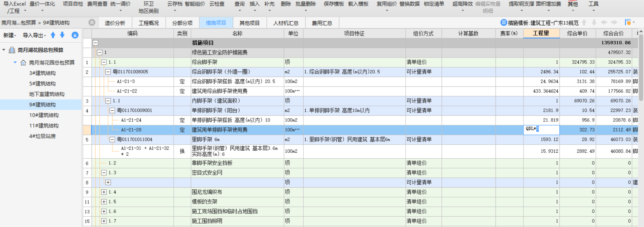The width and height of the screenshot is (644, 227).
Task: Collapse the navigation pane with double chevron
Action: 92,23
